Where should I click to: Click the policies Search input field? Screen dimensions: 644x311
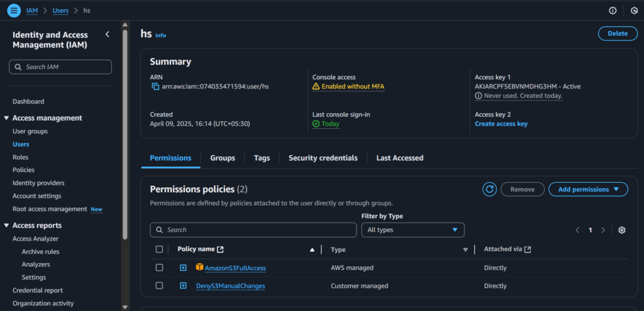[253, 230]
